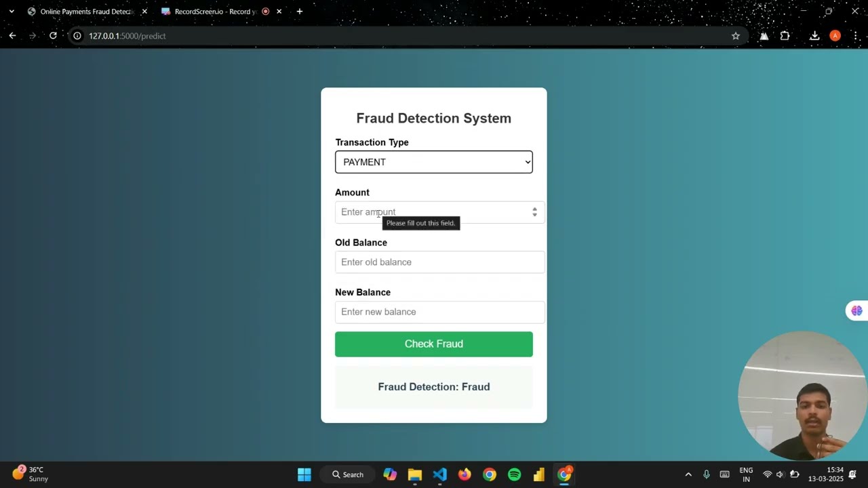
Task: Bookmark this page with the star icon
Action: (736, 36)
